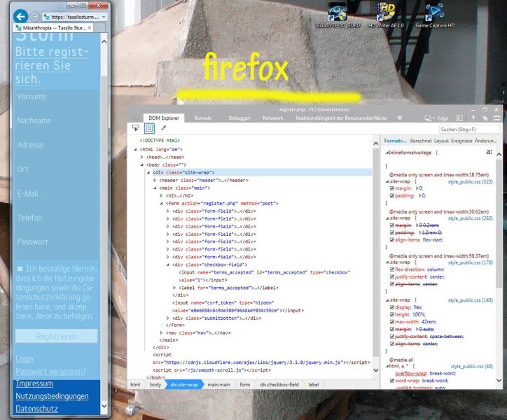507x420 pixels.
Task: Pick the color picker eyedropper tool
Action: (x=164, y=128)
